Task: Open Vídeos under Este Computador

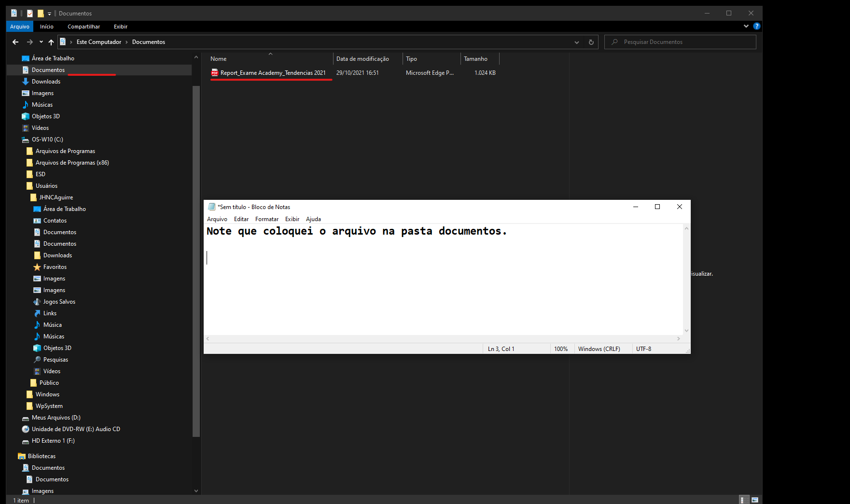Action: click(40, 128)
